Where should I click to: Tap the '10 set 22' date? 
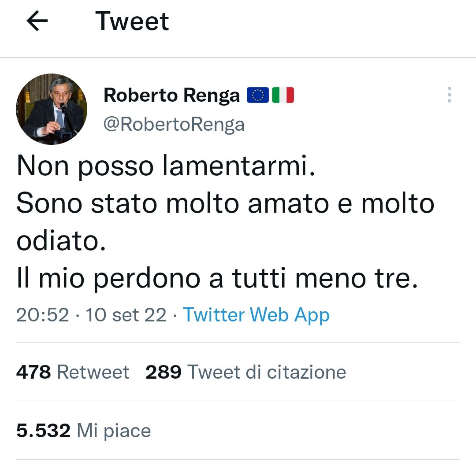(126, 315)
